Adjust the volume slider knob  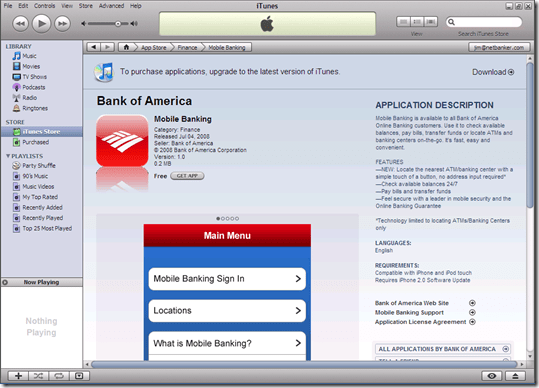[x=118, y=24]
